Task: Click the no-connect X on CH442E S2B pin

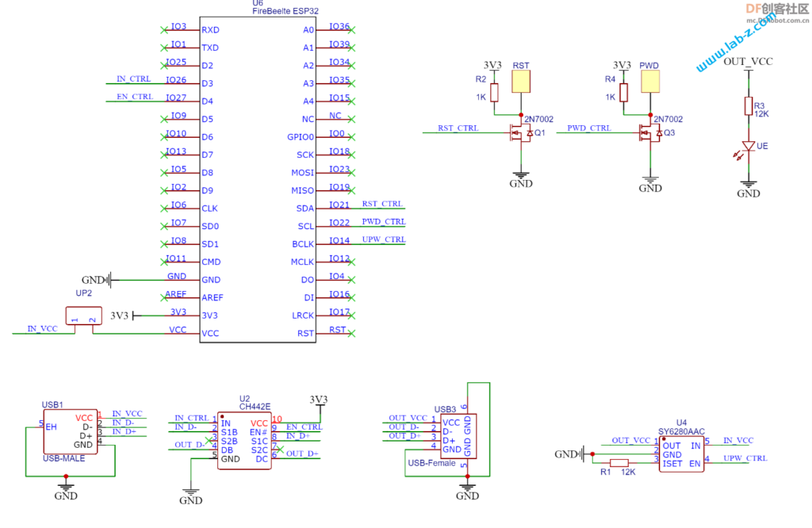Action: [209, 441]
